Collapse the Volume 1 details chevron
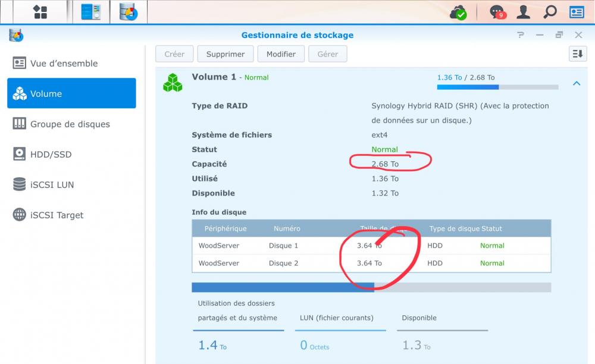 point(577,83)
